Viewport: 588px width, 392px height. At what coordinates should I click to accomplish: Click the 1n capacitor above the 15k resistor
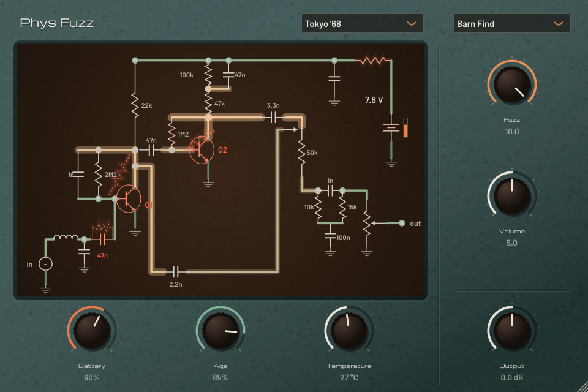coord(330,191)
